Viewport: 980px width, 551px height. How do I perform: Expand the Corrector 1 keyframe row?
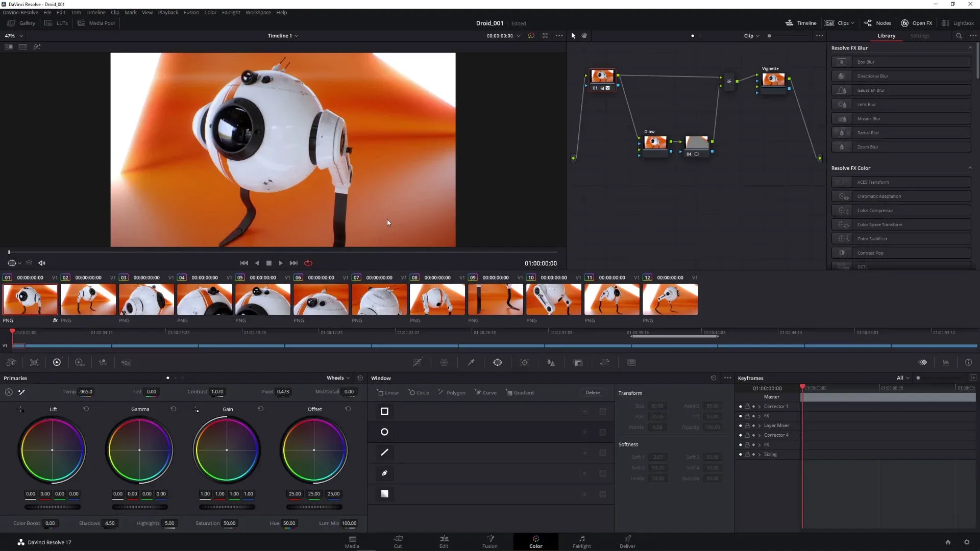tap(759, 407)
